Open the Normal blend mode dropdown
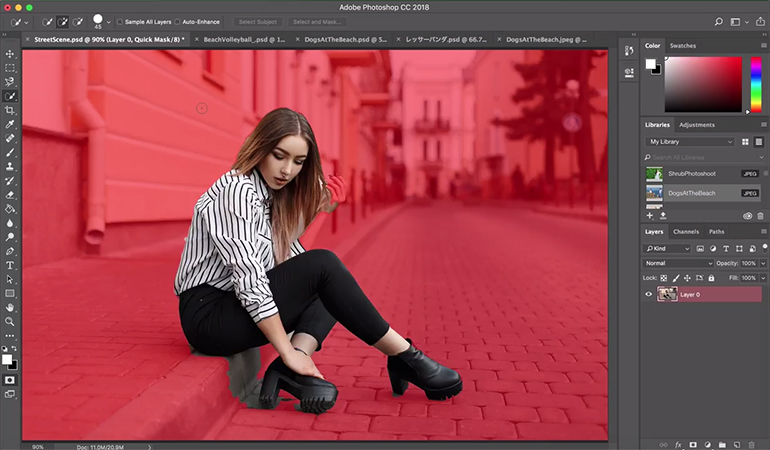The image size is (770, 450). click(x=679, y=263)
